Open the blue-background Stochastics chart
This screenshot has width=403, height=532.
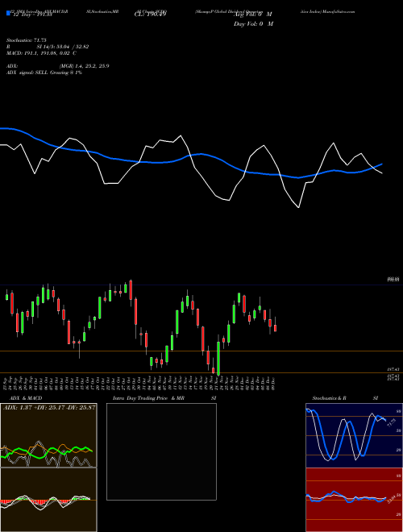354,435
